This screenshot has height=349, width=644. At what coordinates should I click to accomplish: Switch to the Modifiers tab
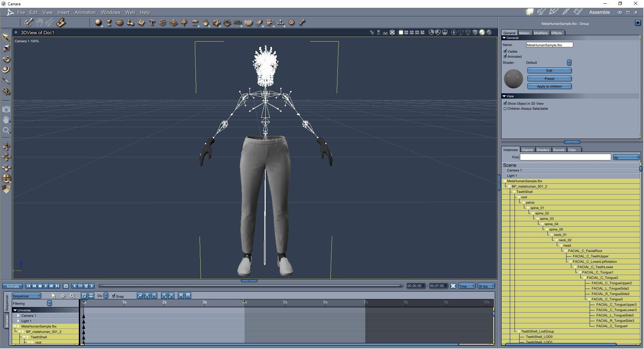tap(540, 33)
